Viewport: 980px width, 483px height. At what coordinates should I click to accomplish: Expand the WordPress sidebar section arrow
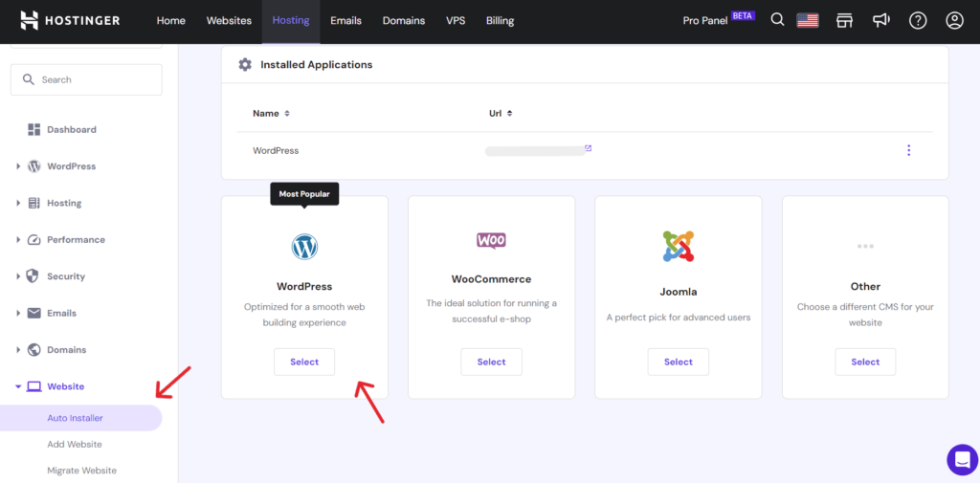click(x=18, y=166)
